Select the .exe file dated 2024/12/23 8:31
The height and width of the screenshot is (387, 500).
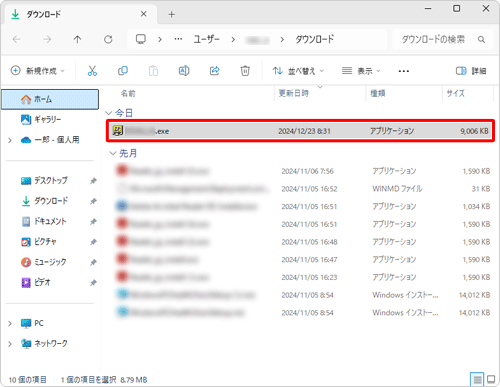(300, 131)
